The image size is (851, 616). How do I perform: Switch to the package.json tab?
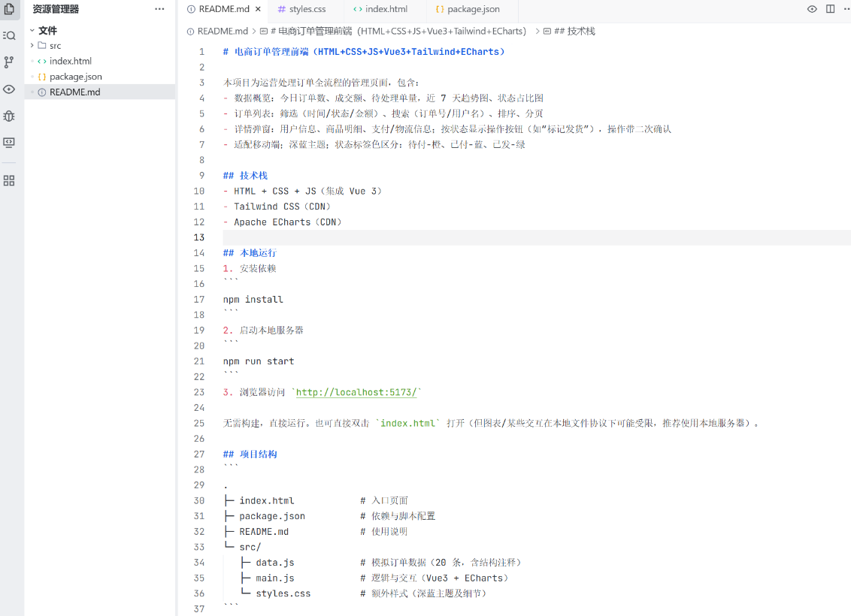point(472,9)
